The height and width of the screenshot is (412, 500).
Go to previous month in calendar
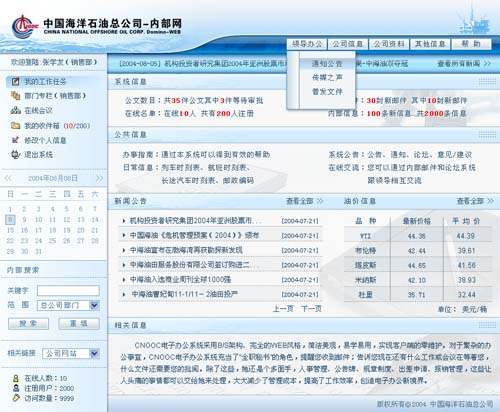coord(8,178)
